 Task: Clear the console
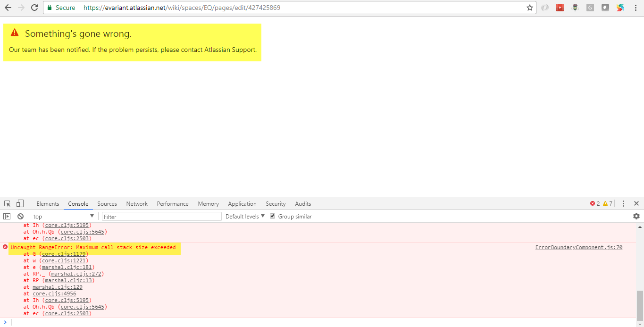point(20,216)
